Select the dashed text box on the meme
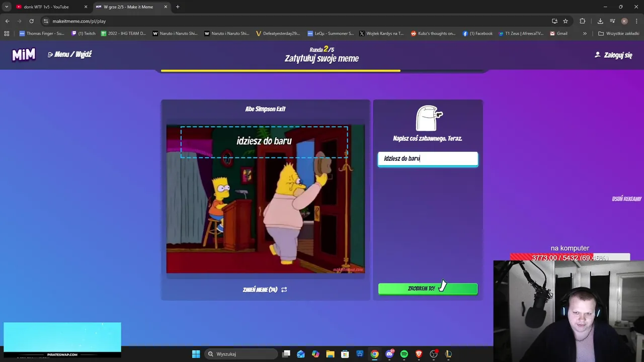Image resolution: width=644 pixels, height=362 pixels. point(264,142)
